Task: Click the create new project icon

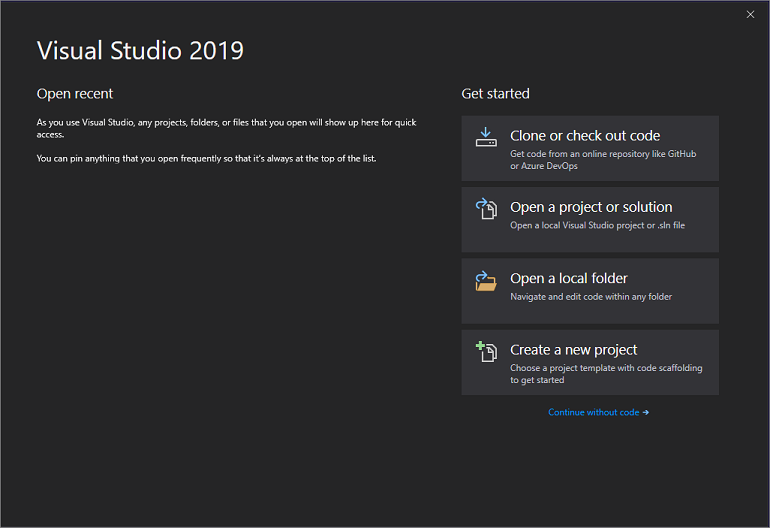Action: pyautogui.click(x=486, y=352)
